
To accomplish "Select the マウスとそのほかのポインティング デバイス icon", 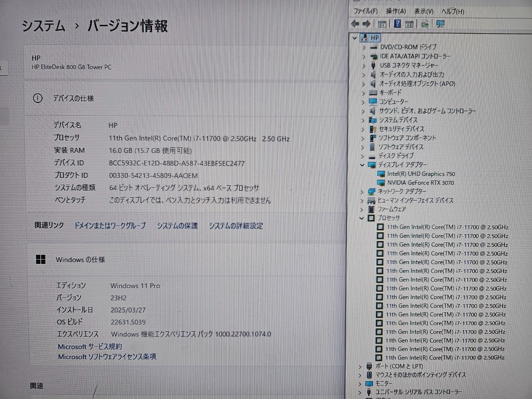I will tap(369, 375).
